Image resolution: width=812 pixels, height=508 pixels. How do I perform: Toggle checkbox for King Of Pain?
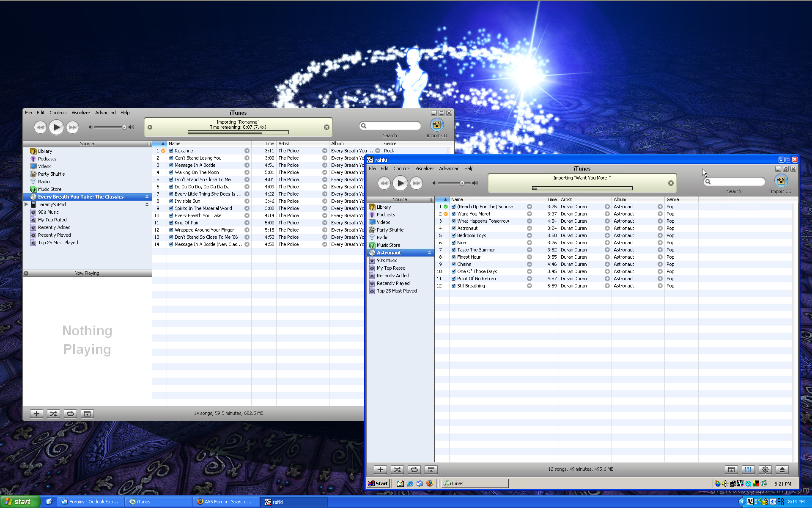click(x=171, y=223)
